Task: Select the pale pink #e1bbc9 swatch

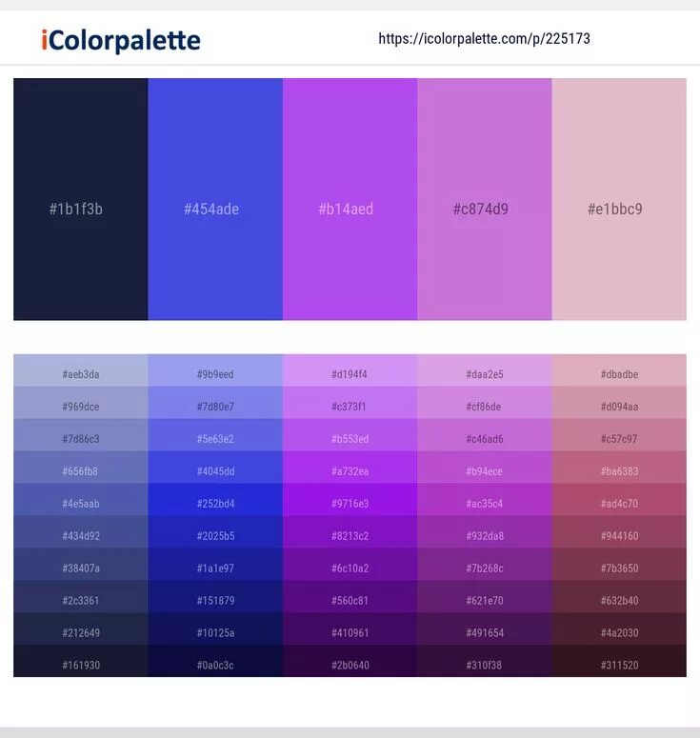Action: [619, 199]
